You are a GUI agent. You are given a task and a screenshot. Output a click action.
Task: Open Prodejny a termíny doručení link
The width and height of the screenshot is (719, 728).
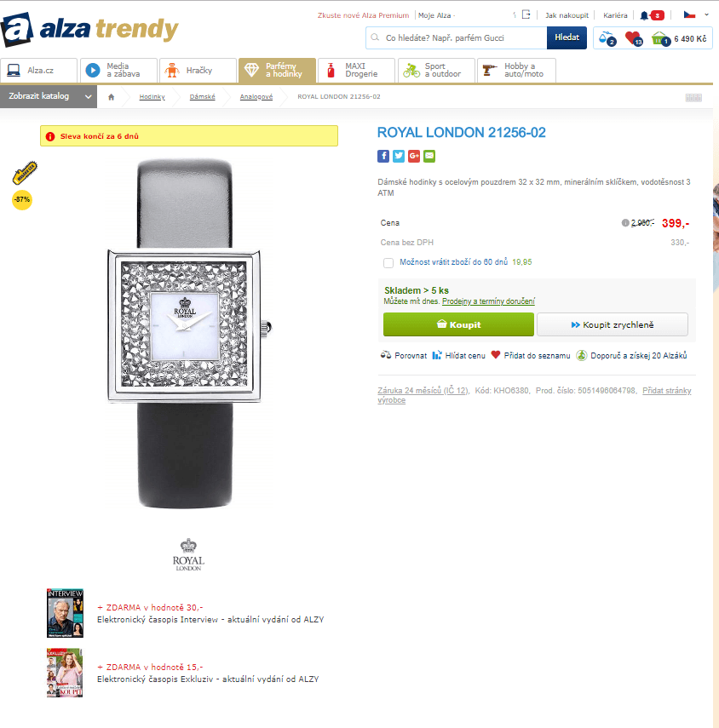488,301
